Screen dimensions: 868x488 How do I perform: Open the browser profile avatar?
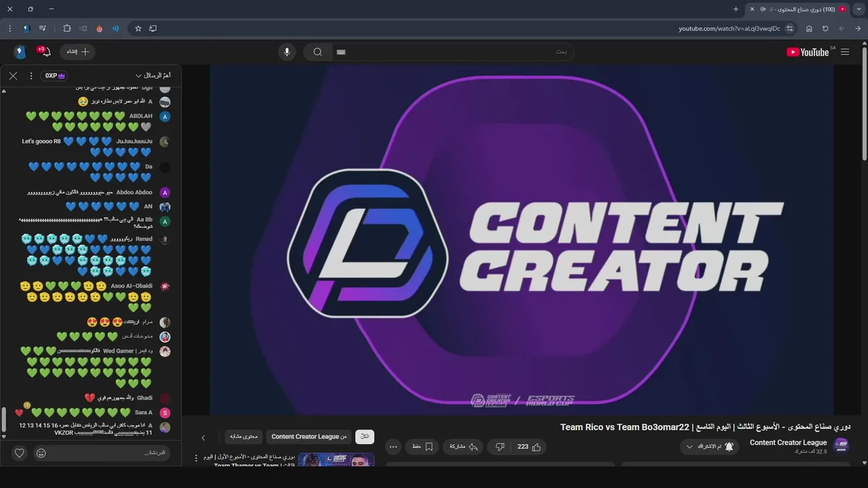click(26, 28)
